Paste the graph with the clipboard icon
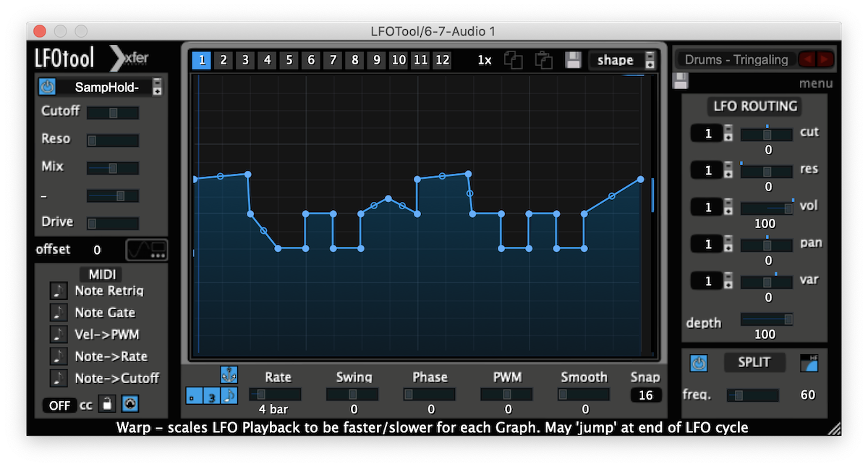Image resolution: width=868 pixels, height=467 pixels. tap(543, 60)
